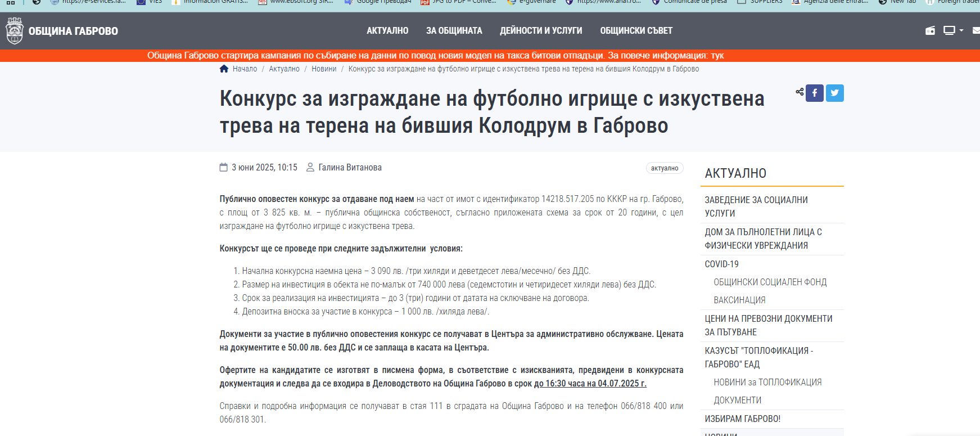
Task: Open ОБЩИНСКИ СОЦИАЛЕН ФОНД sub-link
Action: pyautogui.click(x=770, y=282)
